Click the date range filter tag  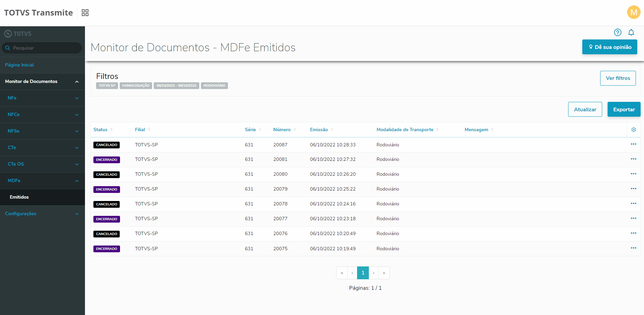click(x=176, y=86)
